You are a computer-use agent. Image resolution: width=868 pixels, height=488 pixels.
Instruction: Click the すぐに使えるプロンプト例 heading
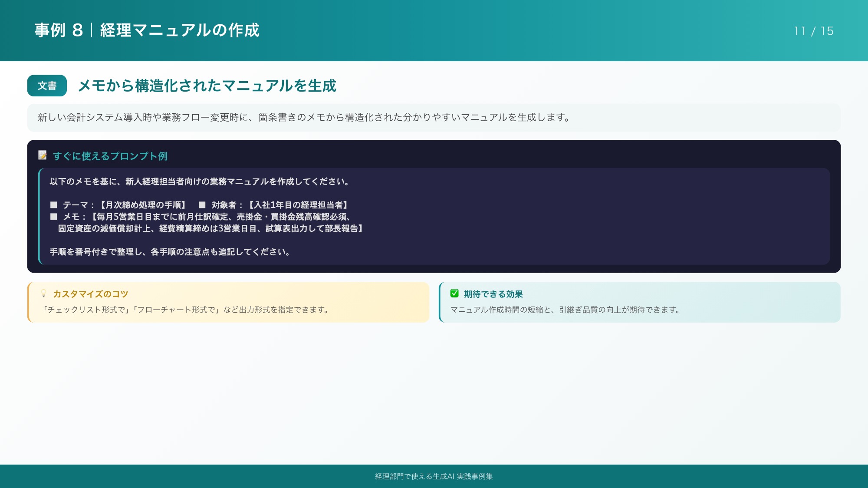click(110, 156)
